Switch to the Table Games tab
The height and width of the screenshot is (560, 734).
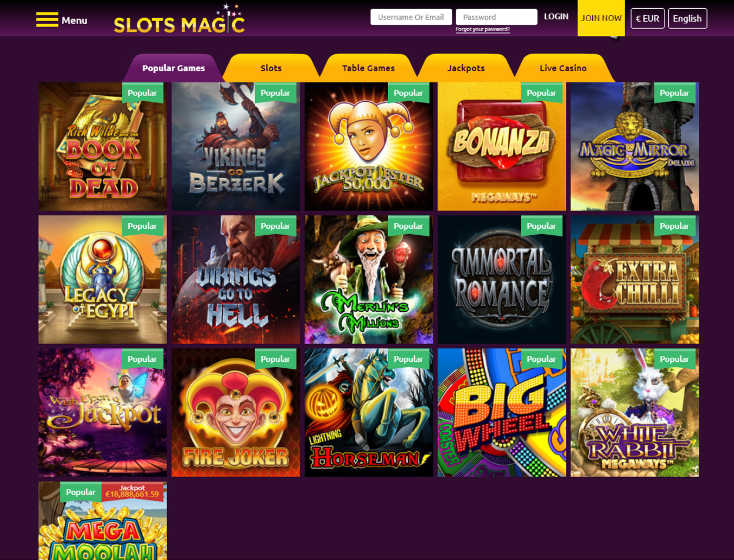pyautogui.click(x=368, y=68)
